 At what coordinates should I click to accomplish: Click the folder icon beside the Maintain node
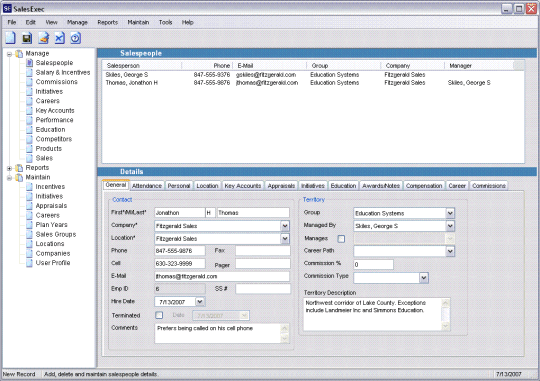[x=19, y=177]
